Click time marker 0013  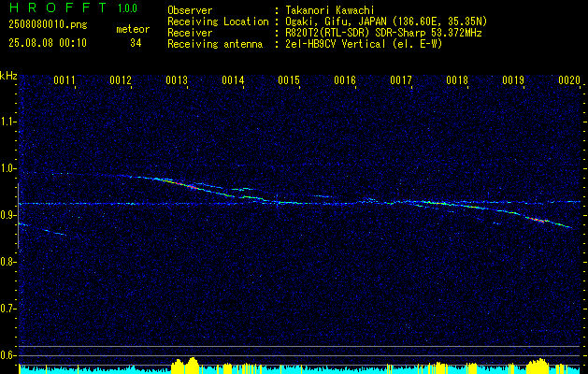[177, 80]
